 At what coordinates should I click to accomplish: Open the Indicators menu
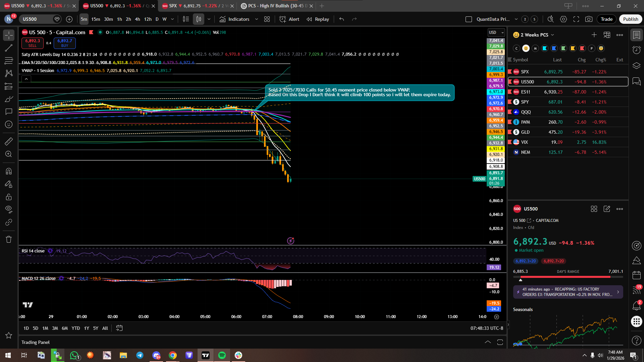234,19
